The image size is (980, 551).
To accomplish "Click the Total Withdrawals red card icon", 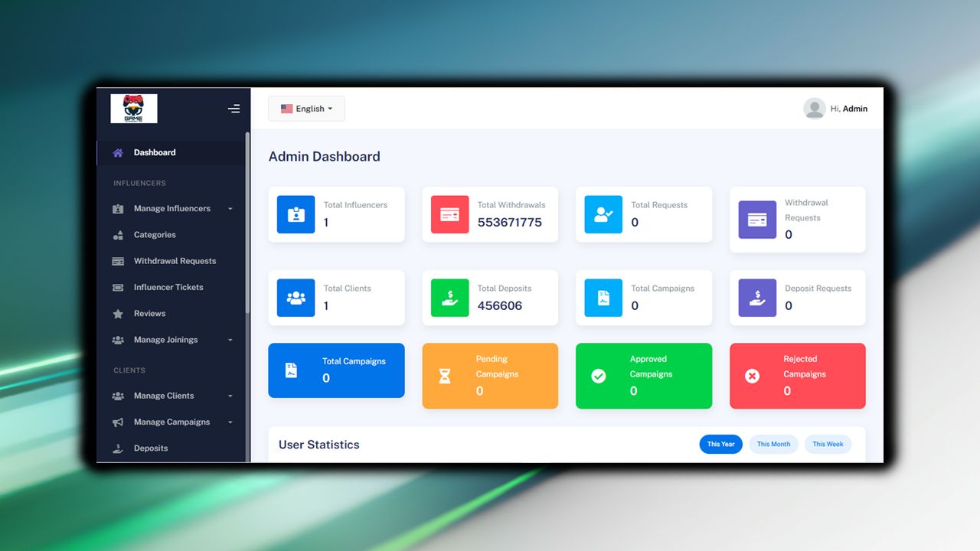I will [450, 214].
